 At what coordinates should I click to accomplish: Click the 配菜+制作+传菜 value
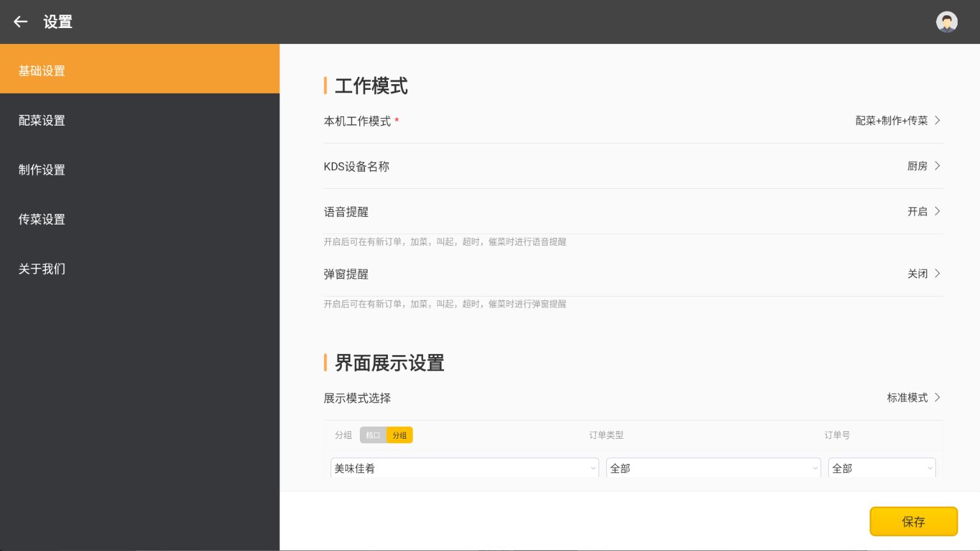[891, 121]
